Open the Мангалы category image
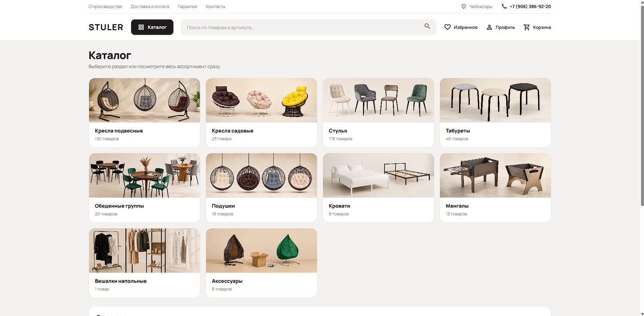 (x=495, y=175)
